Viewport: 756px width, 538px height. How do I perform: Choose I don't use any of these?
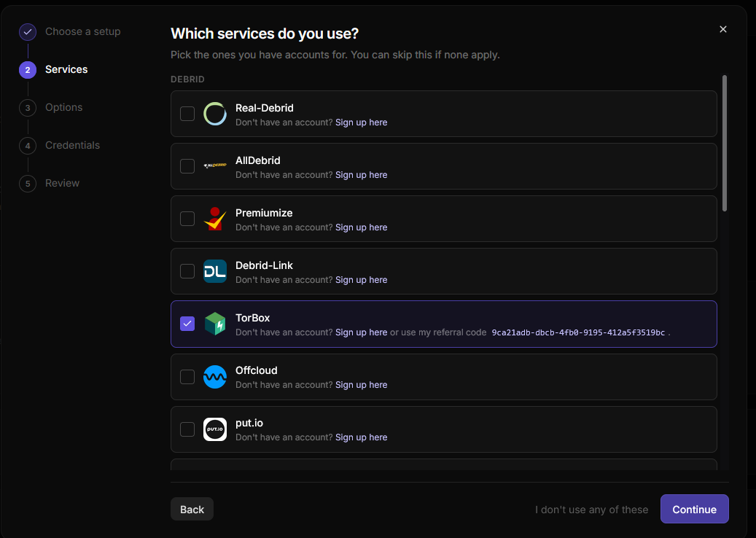591,510
